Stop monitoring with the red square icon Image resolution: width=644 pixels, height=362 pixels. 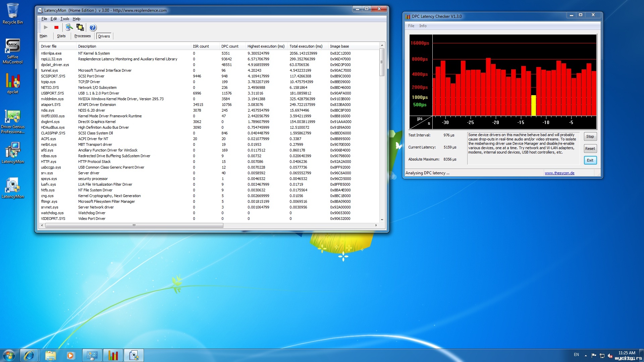[56, 27]
